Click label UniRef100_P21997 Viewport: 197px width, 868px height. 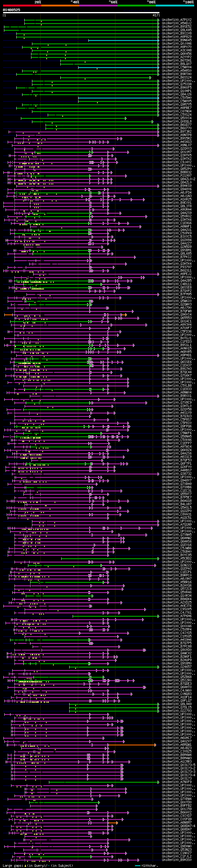[177, 176]
